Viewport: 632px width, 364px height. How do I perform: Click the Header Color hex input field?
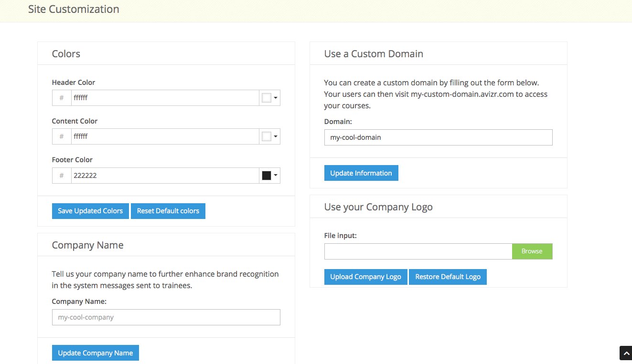[165, 98]
